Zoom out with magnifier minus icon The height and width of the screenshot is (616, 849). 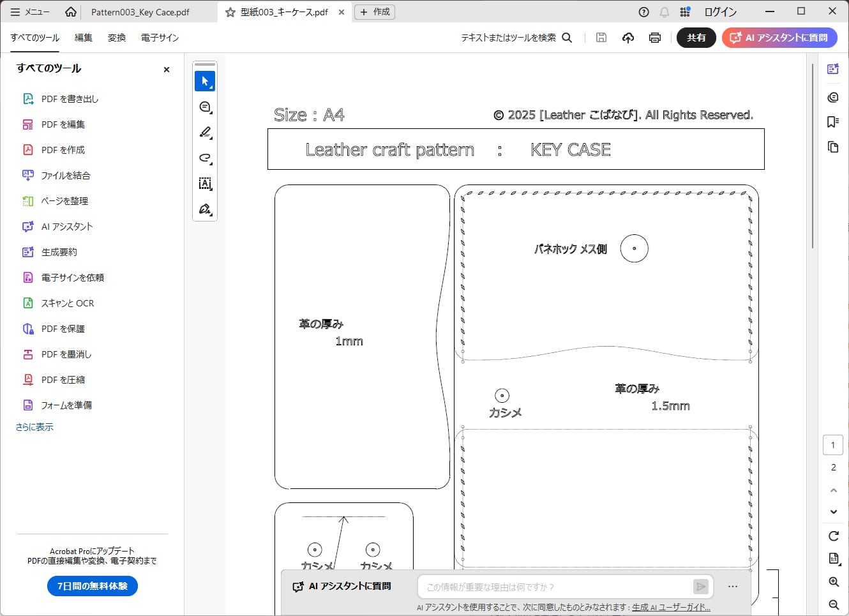tap(834, 605)
